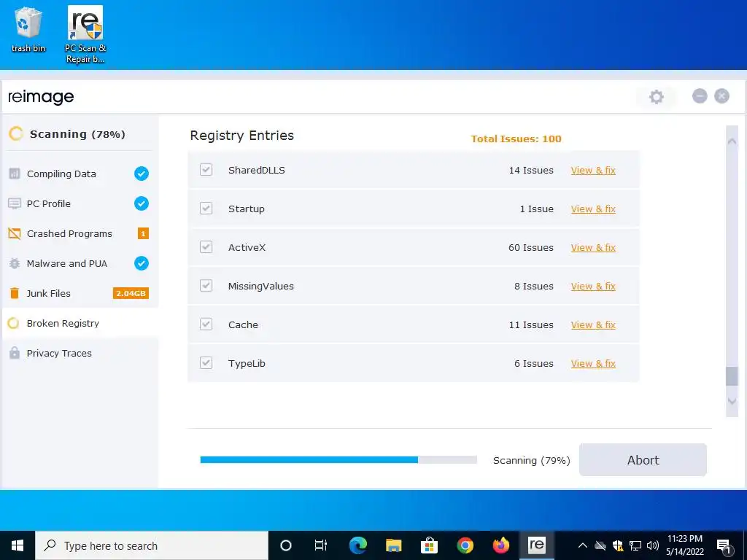Screen dimensions: 747x560
Task: Open Task View on taskbar
Action: pyautogui.click(x=321, y=545)
